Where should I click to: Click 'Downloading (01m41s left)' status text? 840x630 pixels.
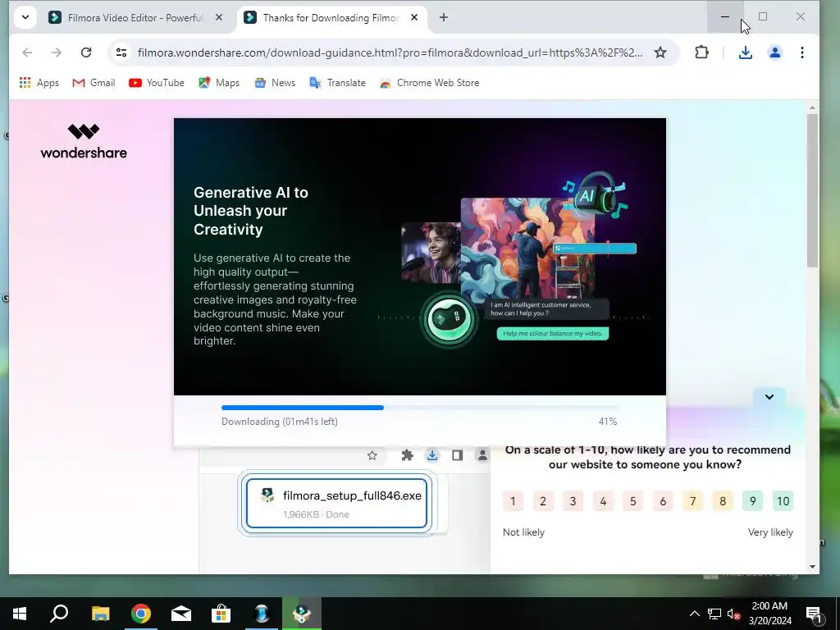pos(280,422)
